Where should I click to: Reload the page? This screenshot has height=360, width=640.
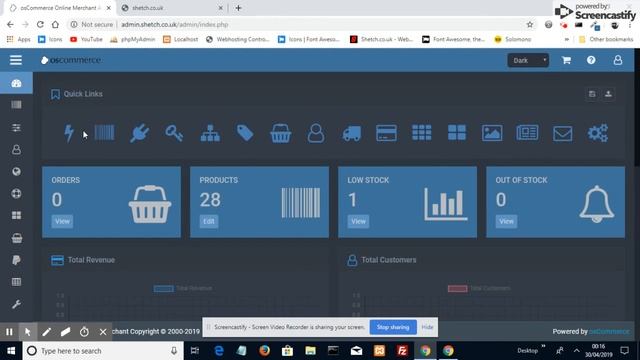[x=40, y=24]
